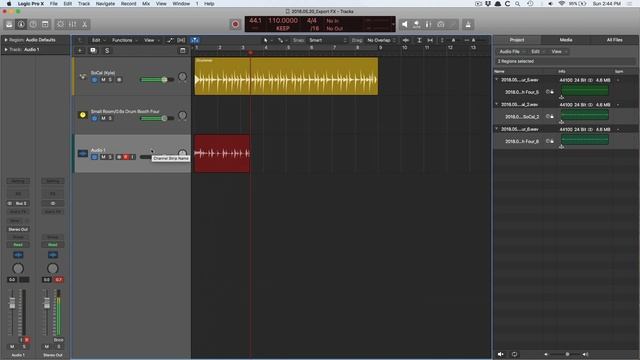Click the Duplicate Track button
The image size is (640, 360).
pos(93,51)
